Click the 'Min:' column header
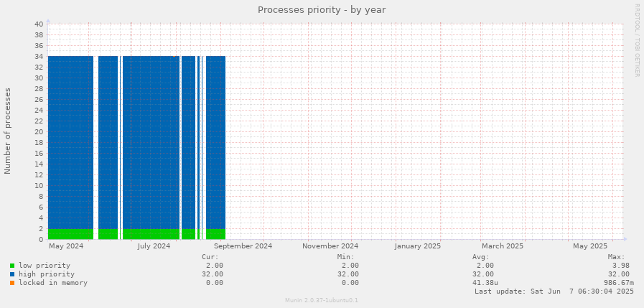Image resolution: width=644 pixels, height=308 pixels. point(346,257)
